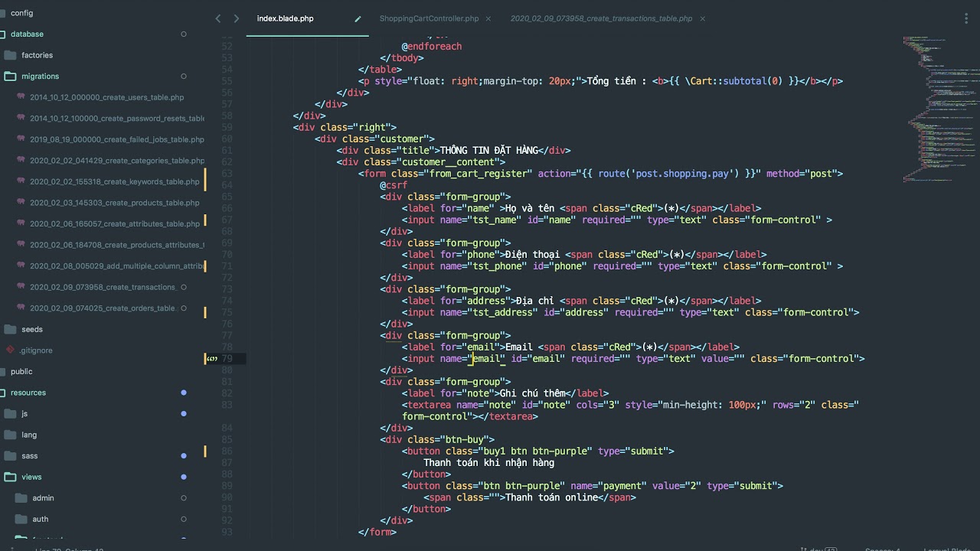Click PHP icon beside create_users_table.php
Screen dimensions: 980x551
21,97
